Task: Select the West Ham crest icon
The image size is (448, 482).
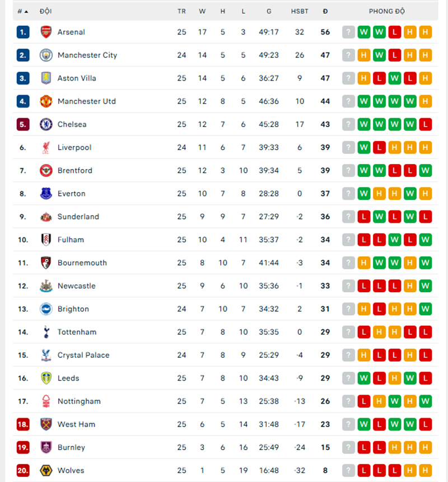Action: coord(46,424)
